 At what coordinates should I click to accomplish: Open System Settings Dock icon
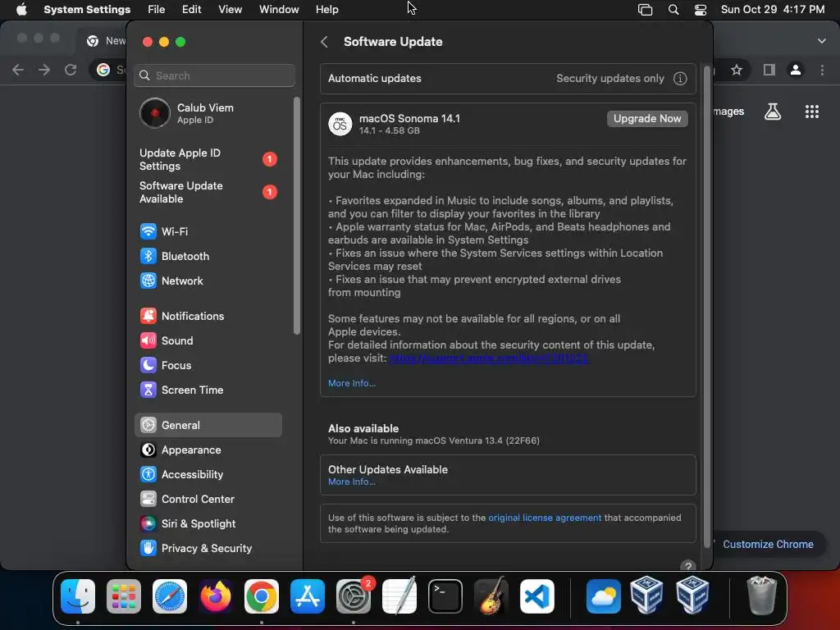(354, 596)
